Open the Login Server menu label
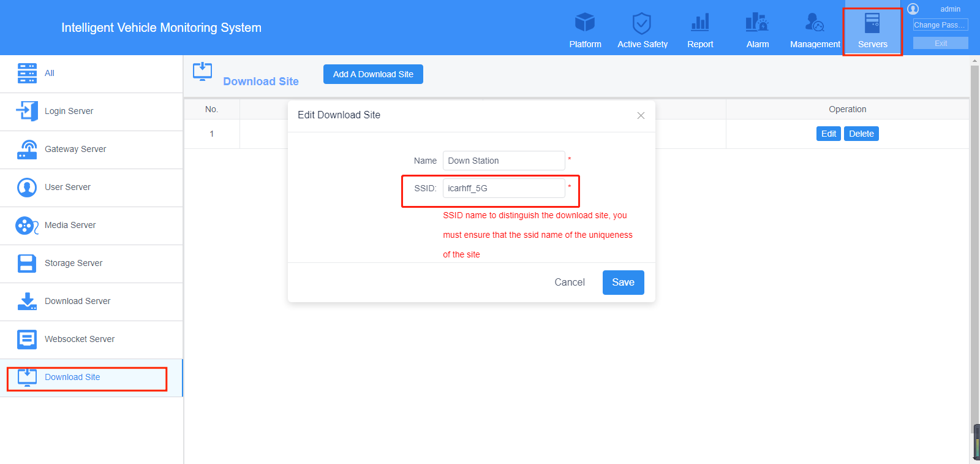 click(69, 111)
